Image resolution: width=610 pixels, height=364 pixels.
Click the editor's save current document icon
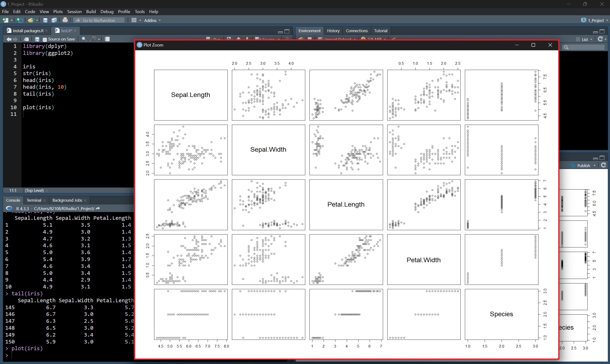(x=37, y=39)
